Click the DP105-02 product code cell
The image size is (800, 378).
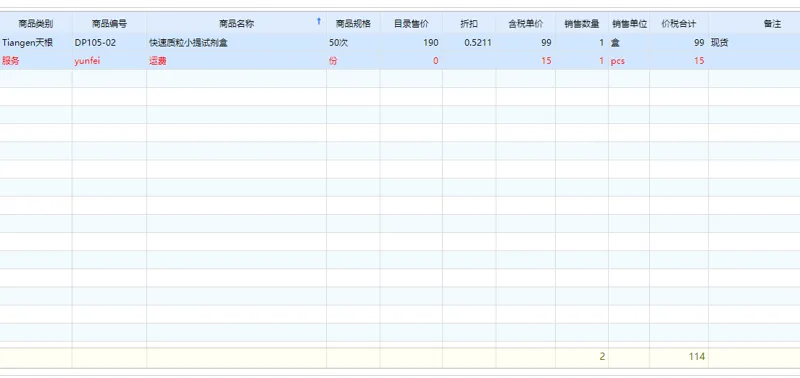[x=109, y=43]
